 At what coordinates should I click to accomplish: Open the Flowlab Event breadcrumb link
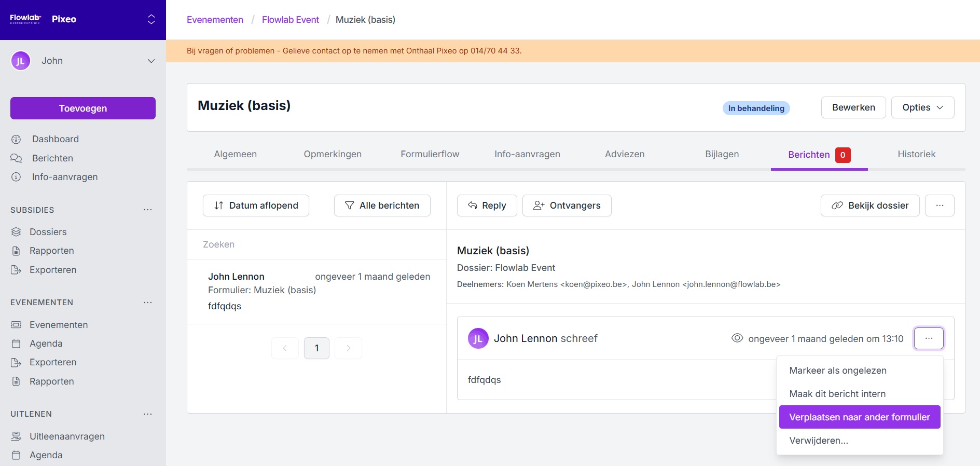click(x=290, y=20)
